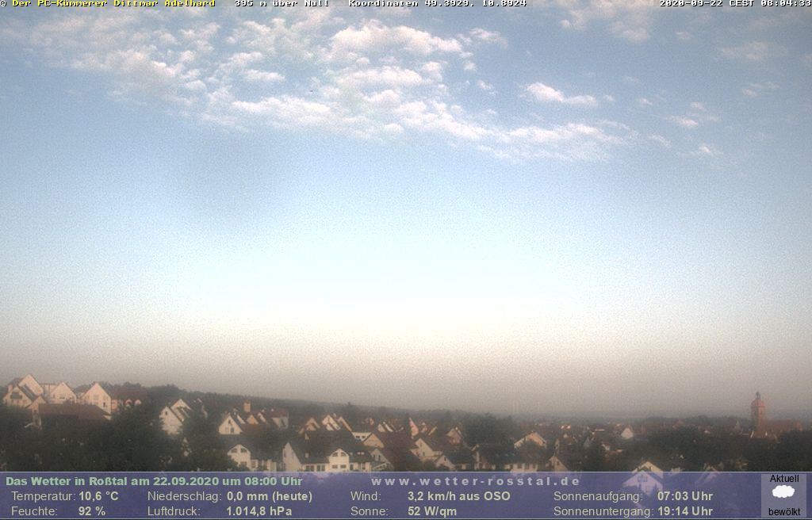This screenshot has width=812, height=520.
Task: Click the timestamp 2020-09-22 CEST 08:04:33
Action: point(734,4)
